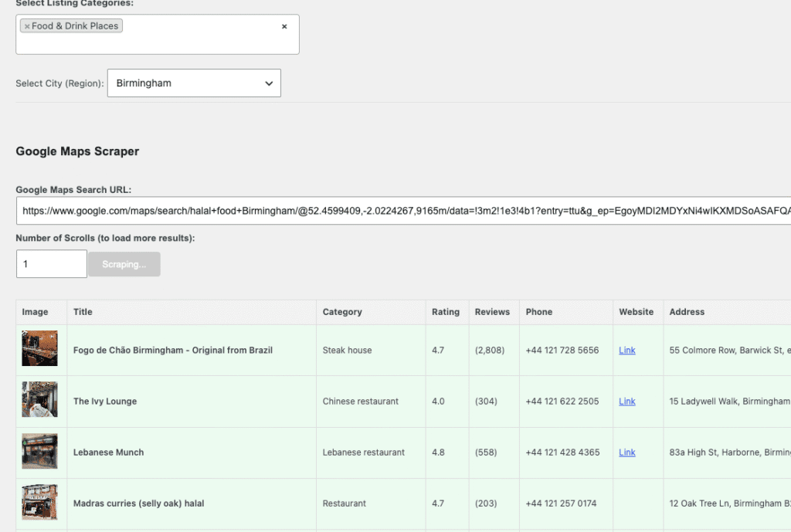Click the rating 4.8 for Lebanese Munch

[x=438, y=452]
